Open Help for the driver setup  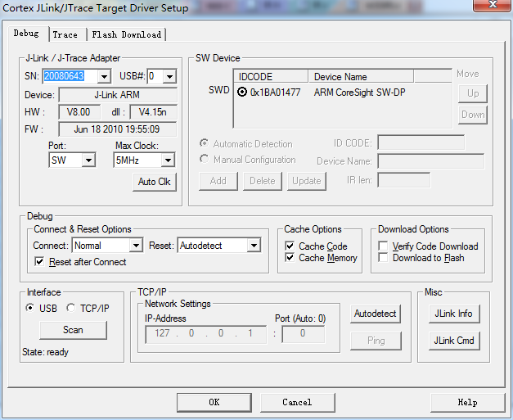click(x=467, y=402)
